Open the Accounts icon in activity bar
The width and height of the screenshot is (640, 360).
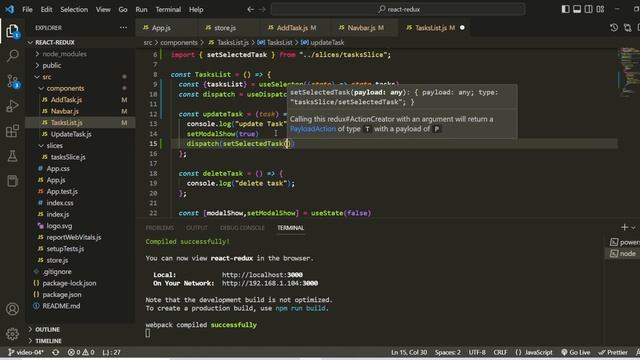pos(12,309)
